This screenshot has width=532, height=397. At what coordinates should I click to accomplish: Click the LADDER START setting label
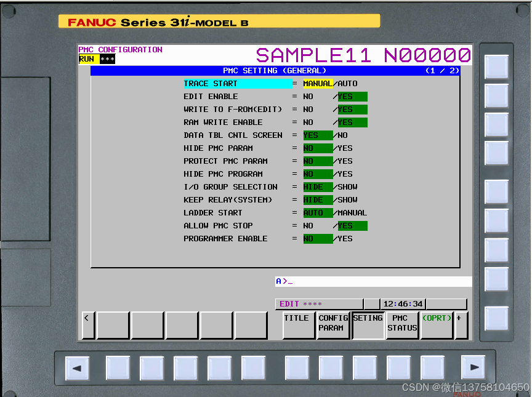(x=212, y=213)
